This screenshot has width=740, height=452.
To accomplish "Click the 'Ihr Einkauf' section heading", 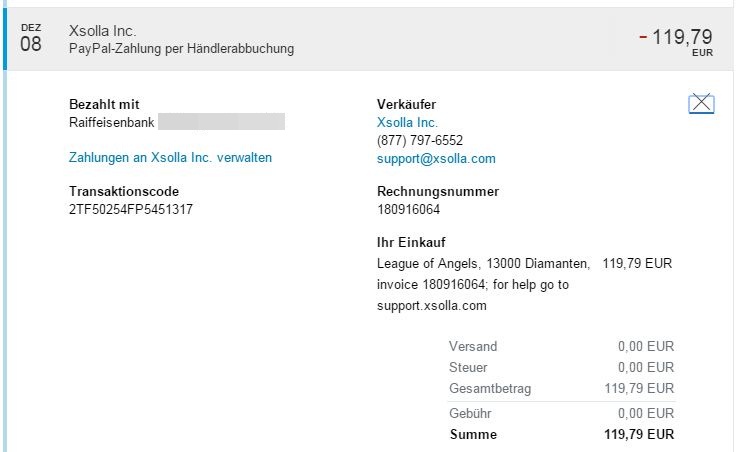I will coord(411,243).
